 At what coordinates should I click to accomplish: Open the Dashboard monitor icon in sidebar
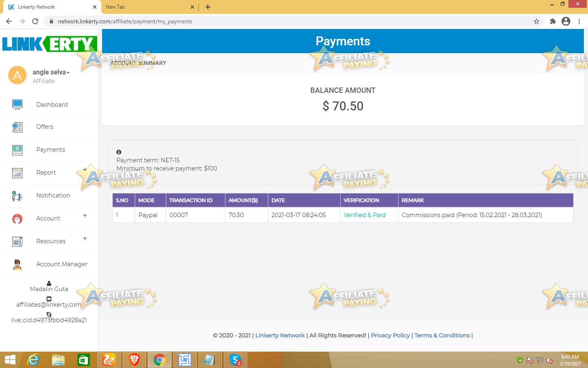tap(17, 104)
